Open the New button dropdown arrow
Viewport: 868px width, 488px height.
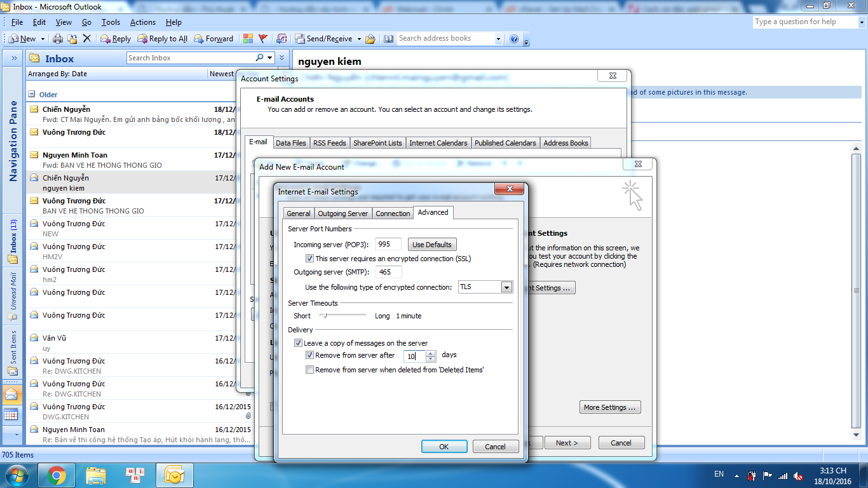43,39
